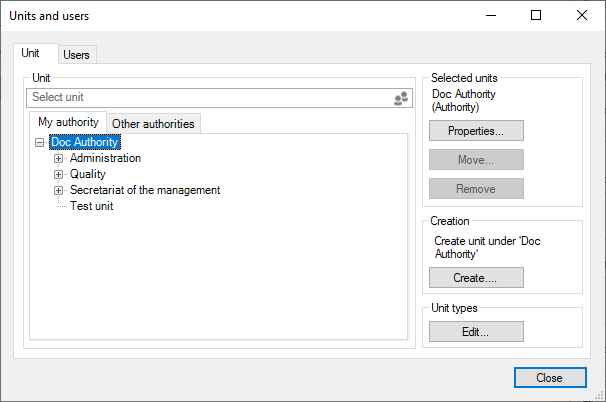Switch to the Users tab
Image resolution: width=606 pixels, height=402 pixels.
(77, 55)
